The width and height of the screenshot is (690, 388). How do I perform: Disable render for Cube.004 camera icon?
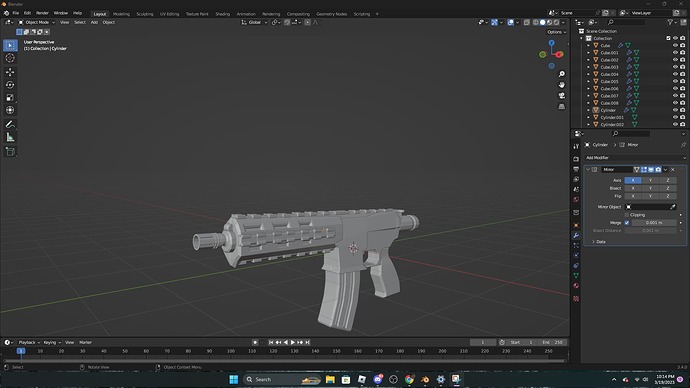683,74
